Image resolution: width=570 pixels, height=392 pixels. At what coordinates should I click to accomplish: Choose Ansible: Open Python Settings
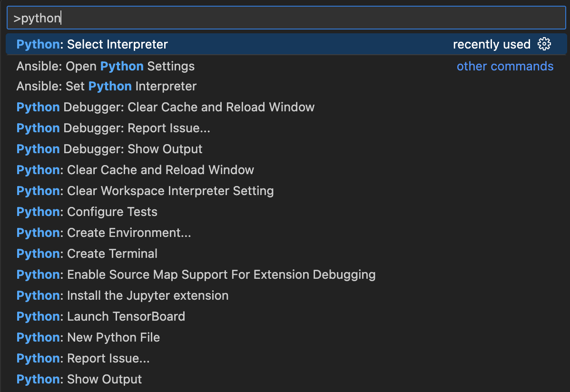coord(286,66)
